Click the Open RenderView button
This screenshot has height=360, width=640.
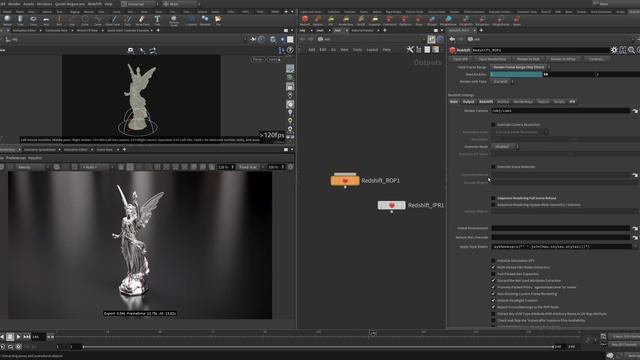(x=493, y=59)
